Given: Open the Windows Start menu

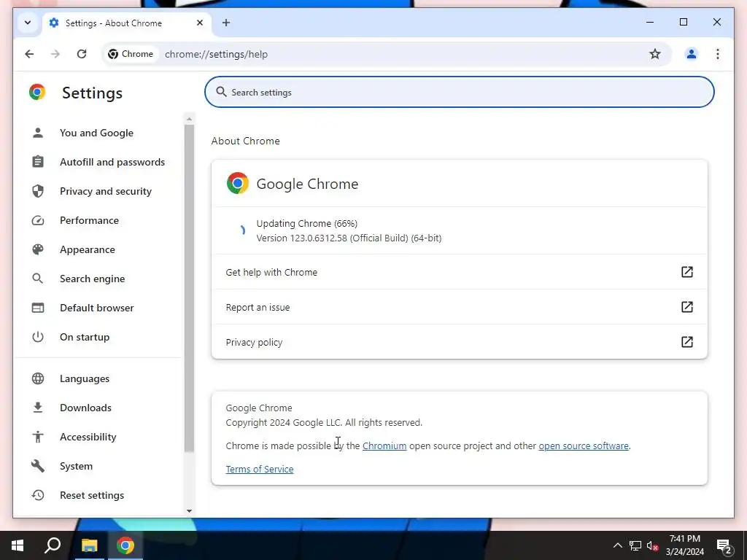Looking at the screenshot, I should [x=18, y=545].
